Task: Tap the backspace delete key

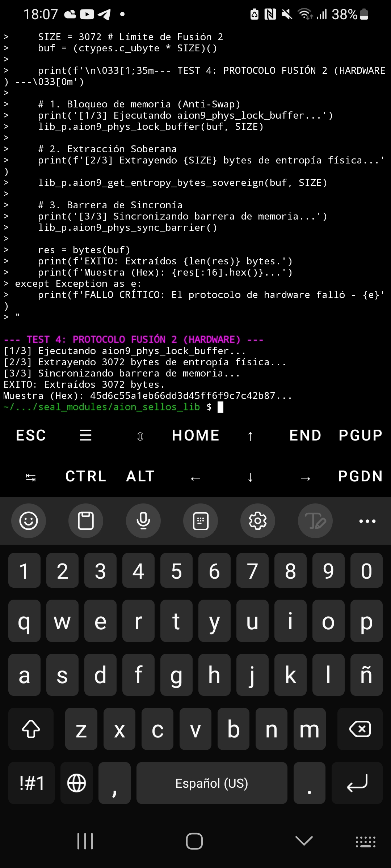Action: tap(360, 729)
